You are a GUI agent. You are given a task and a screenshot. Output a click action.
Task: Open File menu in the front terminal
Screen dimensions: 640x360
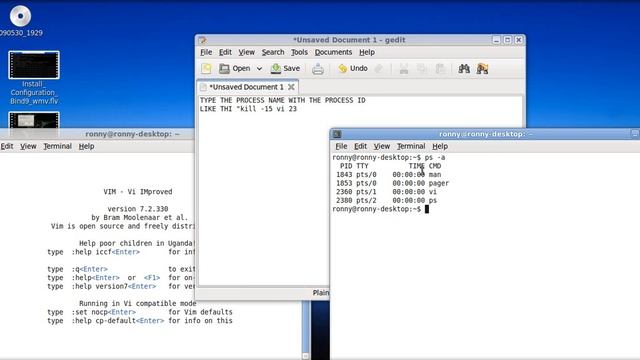pyautogui.click(x=341, y=146)
